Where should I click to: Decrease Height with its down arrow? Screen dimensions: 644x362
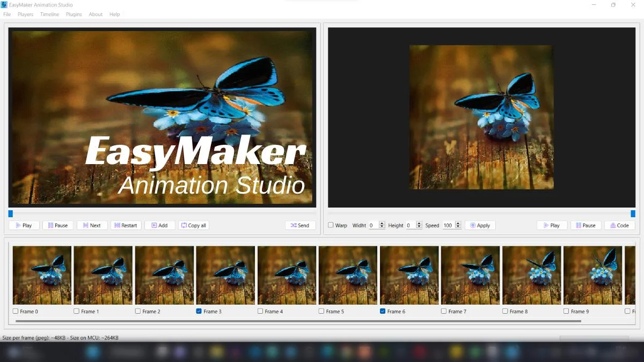point(419,227)
